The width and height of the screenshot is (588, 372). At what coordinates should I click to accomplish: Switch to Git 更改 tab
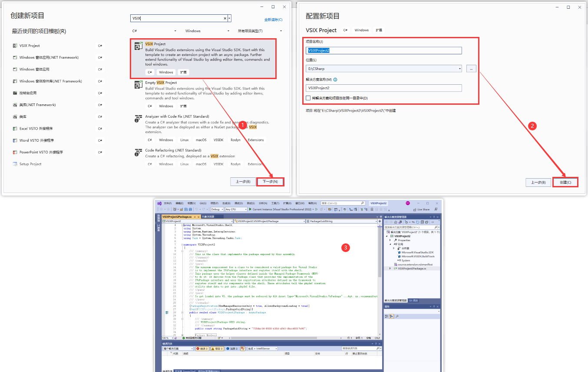point(413,300)
